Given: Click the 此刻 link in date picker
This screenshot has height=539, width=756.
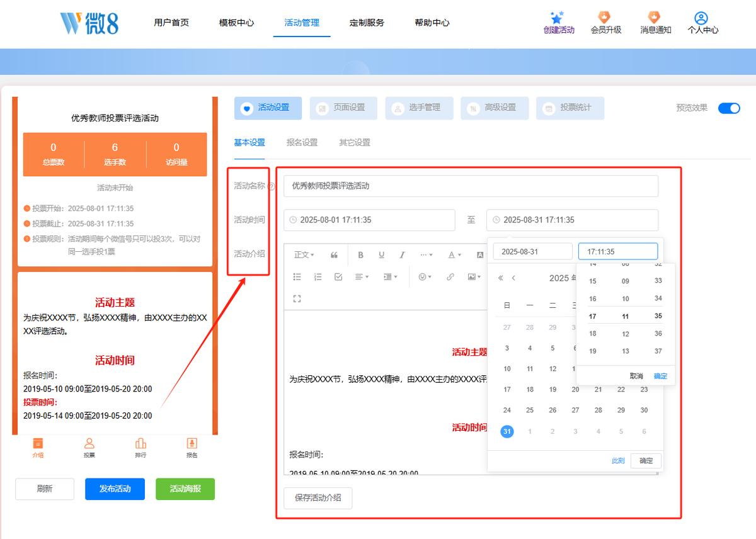Looking at the screenshot, I should [x=618, y=460].
